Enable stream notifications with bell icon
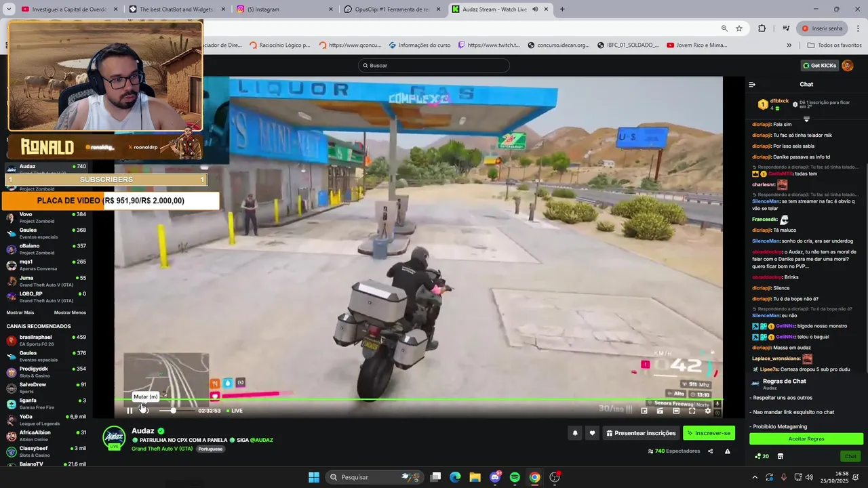Image resolution: width=868 pixels, height=488 pixels. 575,433
